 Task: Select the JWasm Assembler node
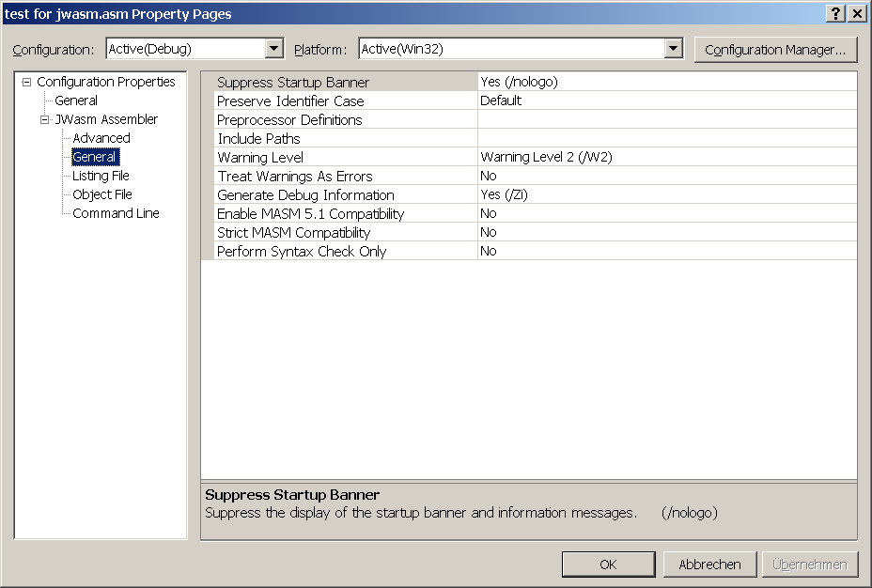click(x=106, y=119)
